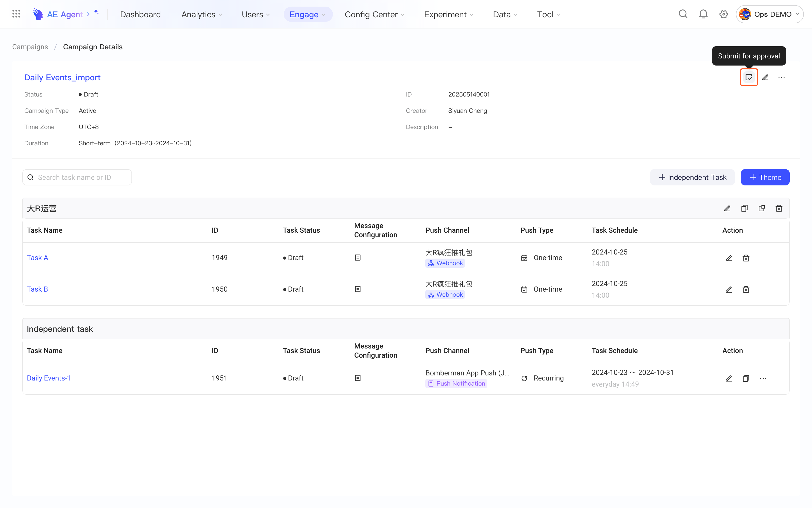Edit Task B
Viewport: 812px width, 508px height.
(x=729, y=290)
